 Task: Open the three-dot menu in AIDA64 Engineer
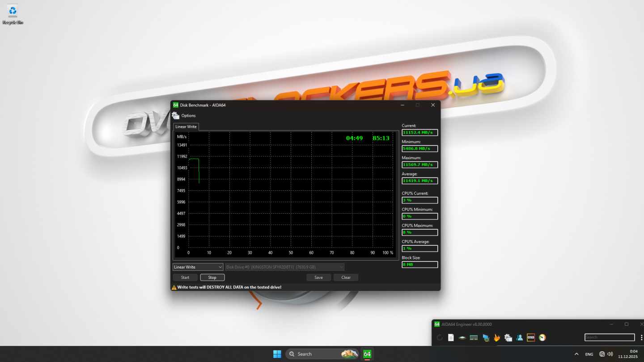(641, 337)
